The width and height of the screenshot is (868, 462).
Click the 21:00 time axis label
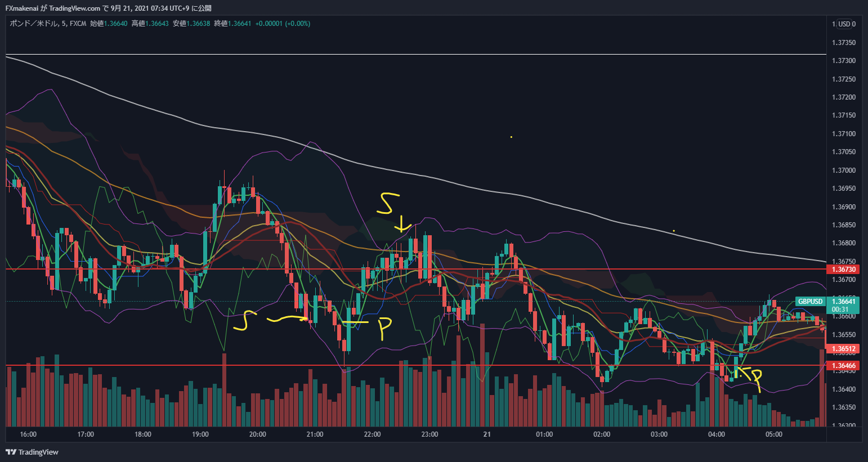[315, 434]
